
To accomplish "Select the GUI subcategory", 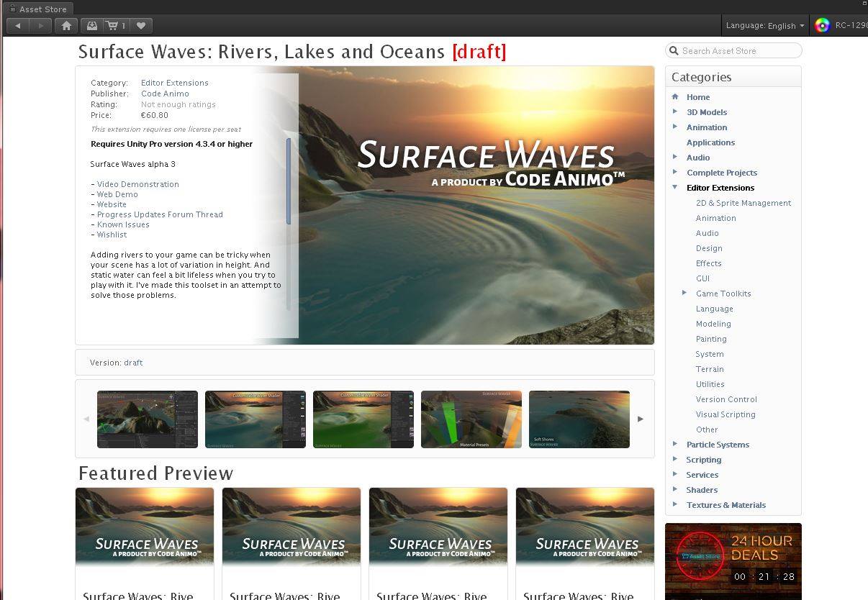I will tap(702, 278).
